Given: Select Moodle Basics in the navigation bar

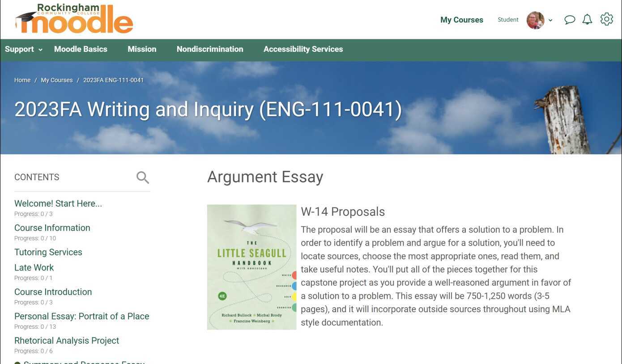Looking at the screenshot, I should pos(81,49).
